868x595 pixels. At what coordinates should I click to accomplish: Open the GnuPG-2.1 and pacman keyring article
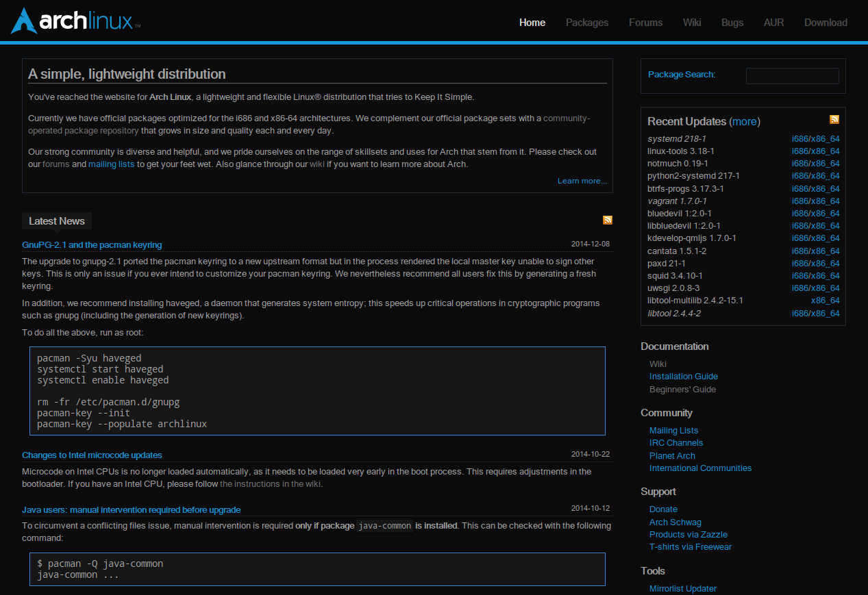[x=91, y=244]
